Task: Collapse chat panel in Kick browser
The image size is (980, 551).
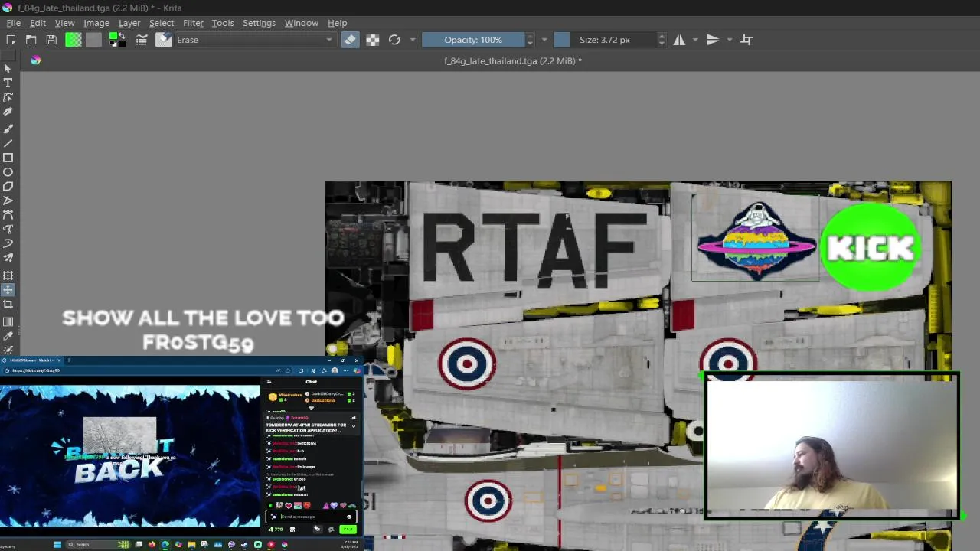Action: (x=269, y=381)
